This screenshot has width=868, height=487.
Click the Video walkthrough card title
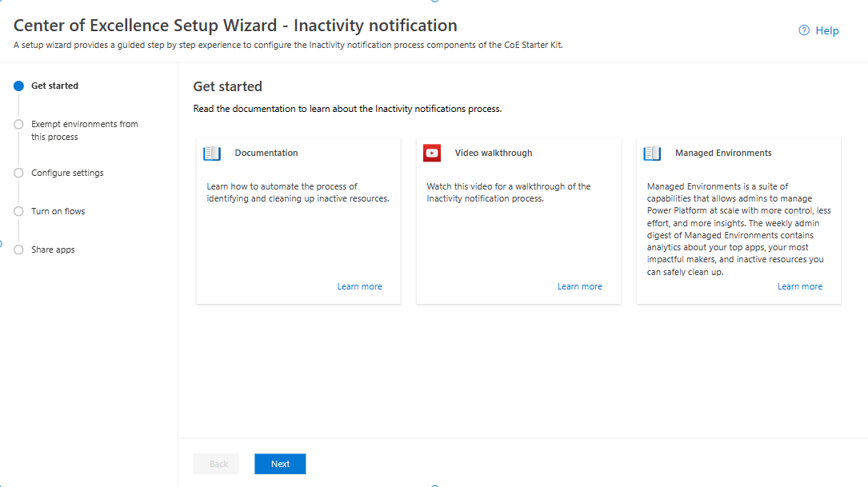coord(494,153)
